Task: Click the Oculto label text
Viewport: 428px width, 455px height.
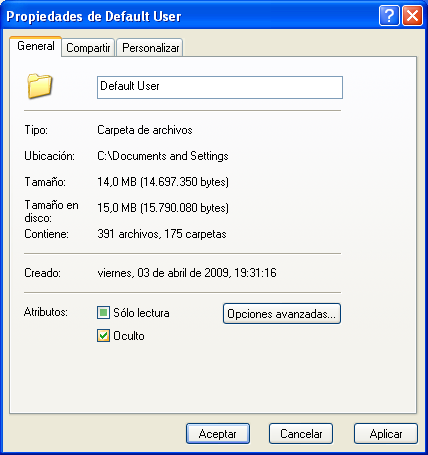Action: [129, 336]
